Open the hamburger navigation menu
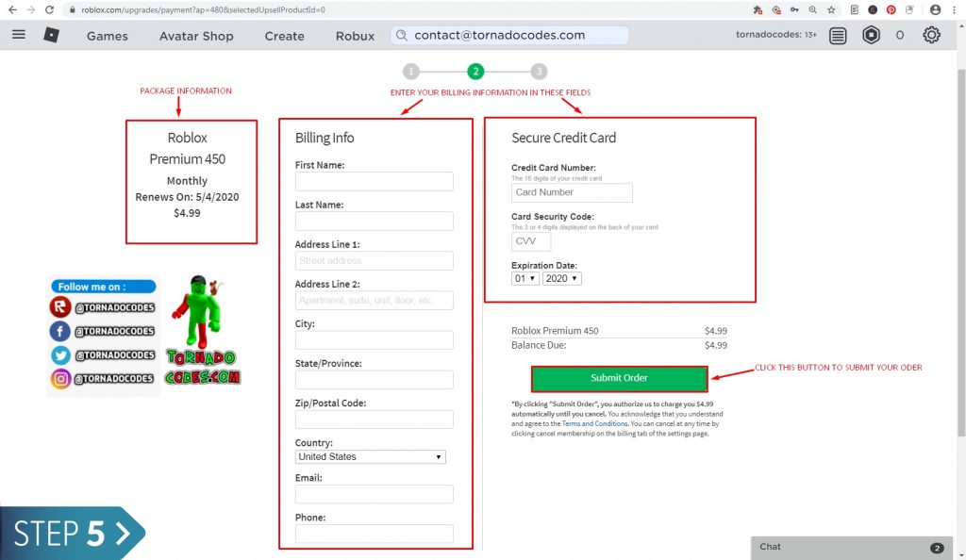The image size is (966, 560). tap(18, 35)
